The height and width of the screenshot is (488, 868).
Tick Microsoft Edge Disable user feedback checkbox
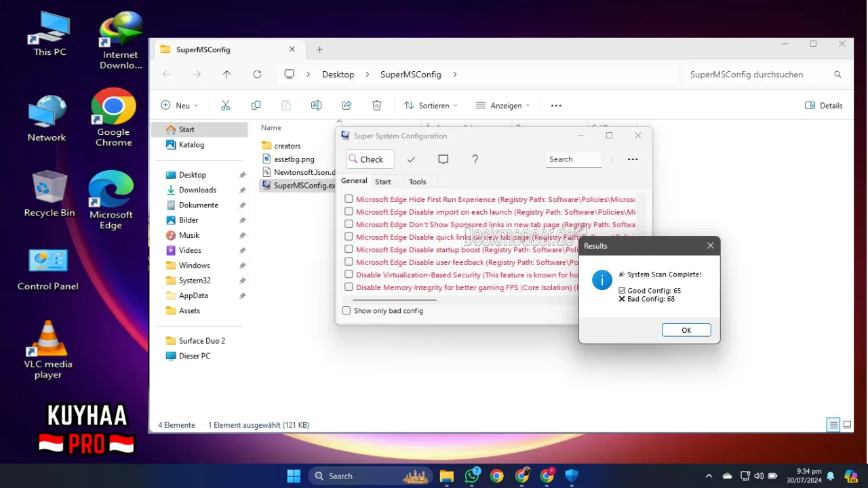(x=349, y=262)
